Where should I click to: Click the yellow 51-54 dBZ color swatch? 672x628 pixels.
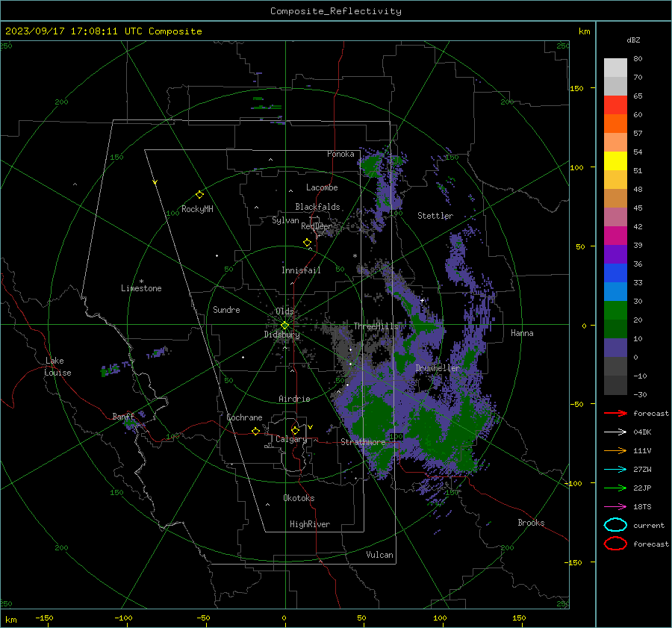[615, 161]
